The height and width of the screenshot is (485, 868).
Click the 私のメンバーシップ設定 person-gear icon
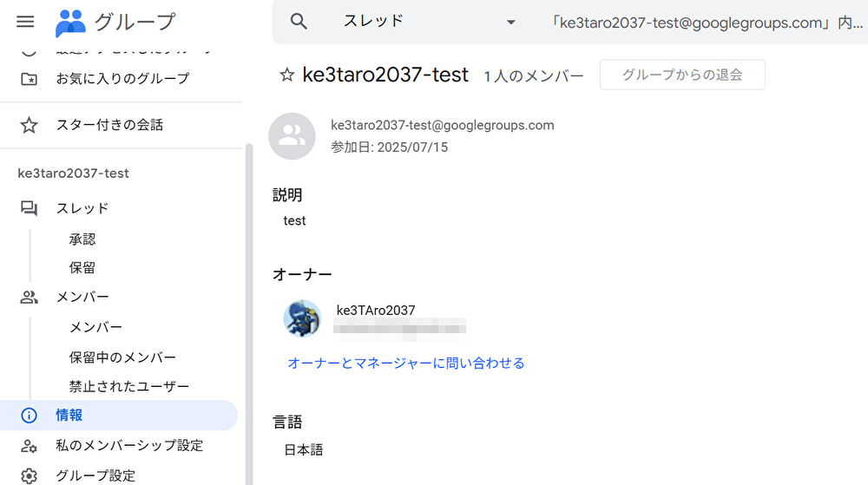(29, 446)
